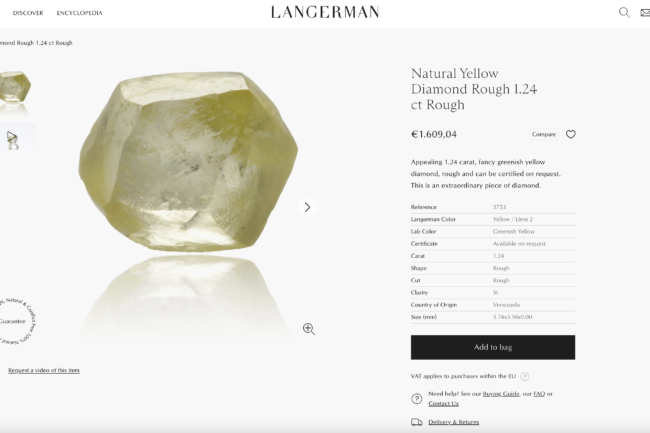Image resolution: width=650 pixels, height=433 pixels.
Task: Click the delivery truck icon
Action: point(417,422)
